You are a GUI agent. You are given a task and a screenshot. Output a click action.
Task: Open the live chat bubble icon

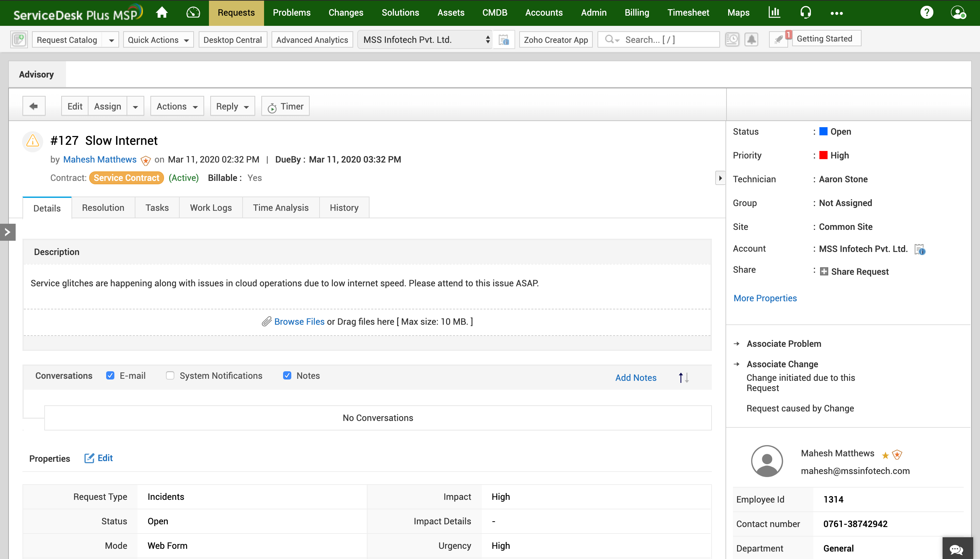coord(957,549)
